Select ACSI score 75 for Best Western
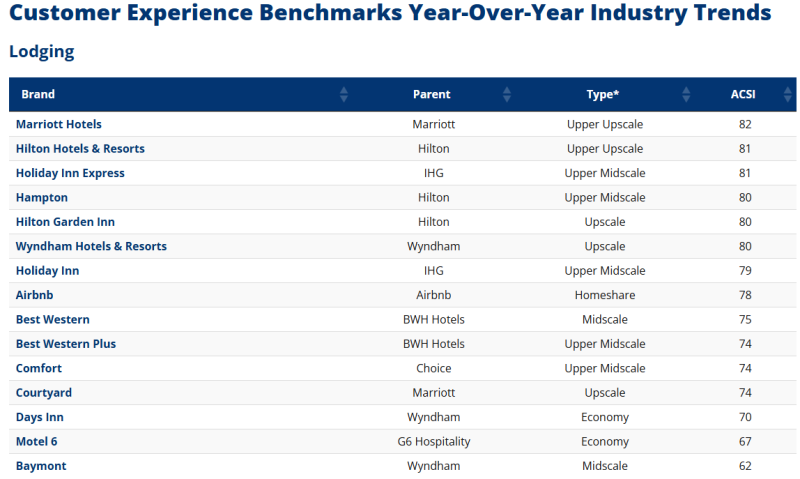The height and width of the screenshot is (479, 800). pyautogui.click(x=745, y=319)
